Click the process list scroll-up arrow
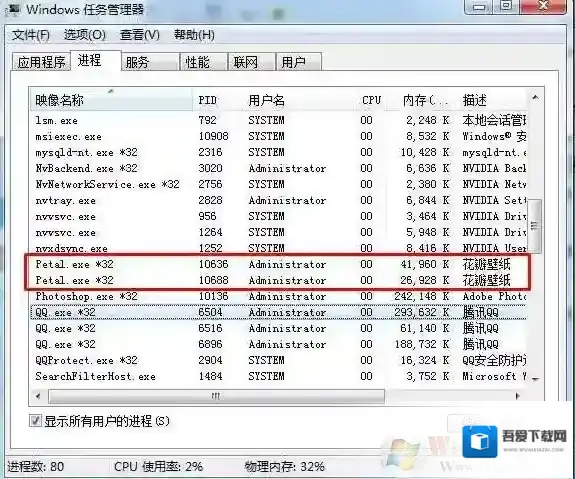The width and height of the screenshot is (575, 479). coord(535,97)
